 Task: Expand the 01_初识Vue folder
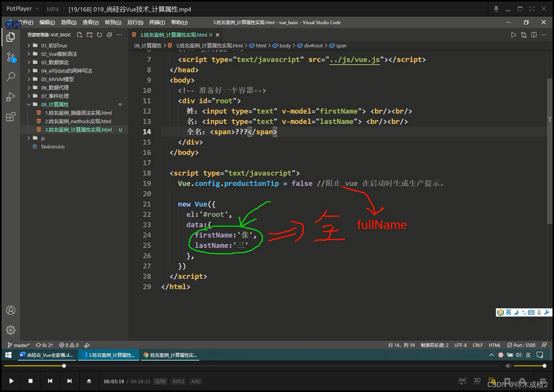coord(54,46)
